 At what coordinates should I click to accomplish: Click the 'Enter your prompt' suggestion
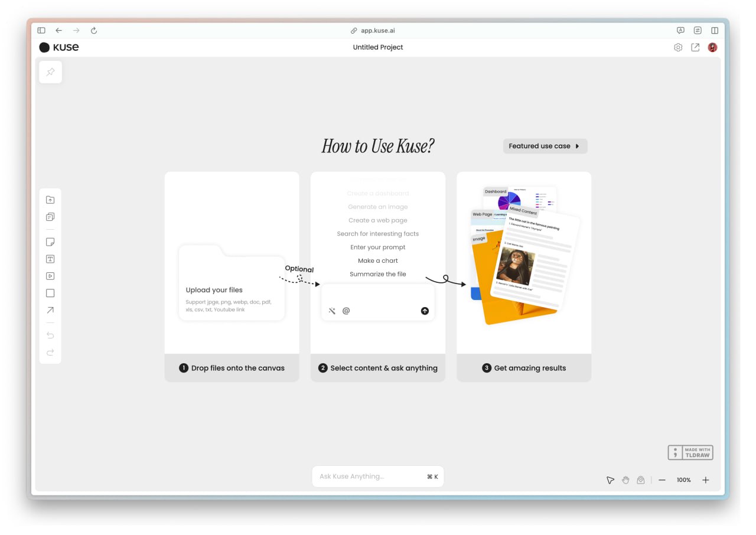(378, 247)
